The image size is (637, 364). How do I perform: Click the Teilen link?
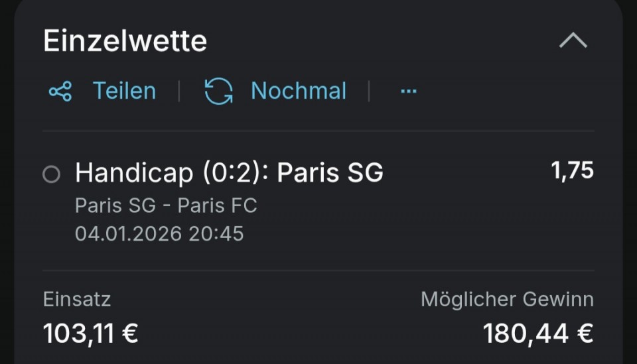pos(124,91)
